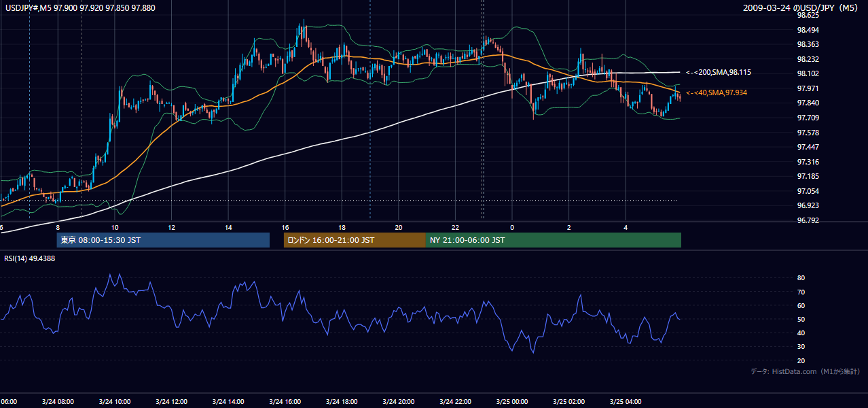
Task: Click RSI scale level 70
Action: pyautogui.click(x=801, y=292)
